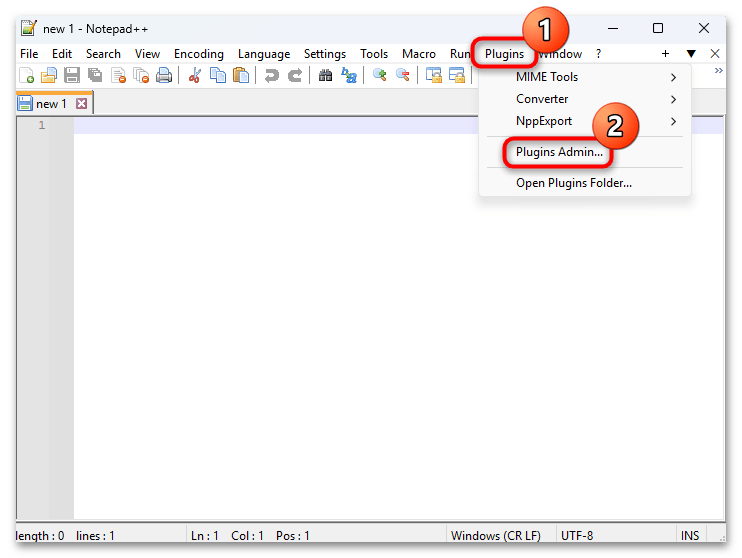742x558 pixels.
Task: Open the document list down-arrow
Action: pos(691,54)
